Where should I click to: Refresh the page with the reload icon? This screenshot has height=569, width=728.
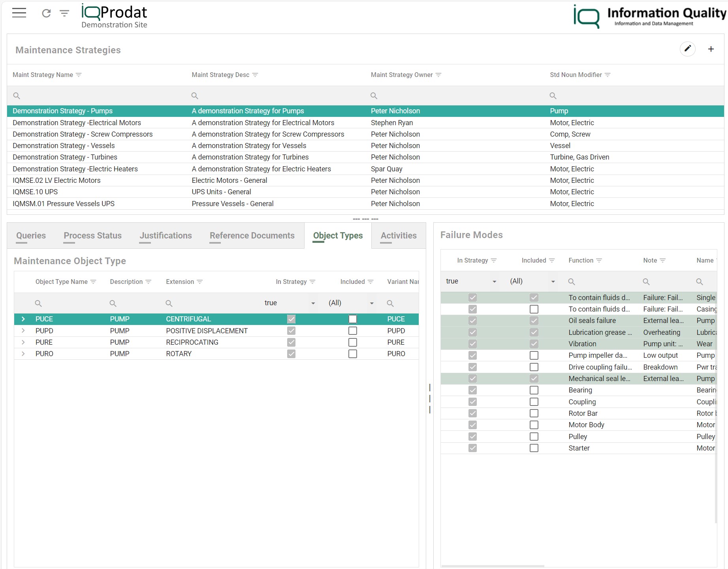pyautogui.click(x=46, y=13)
